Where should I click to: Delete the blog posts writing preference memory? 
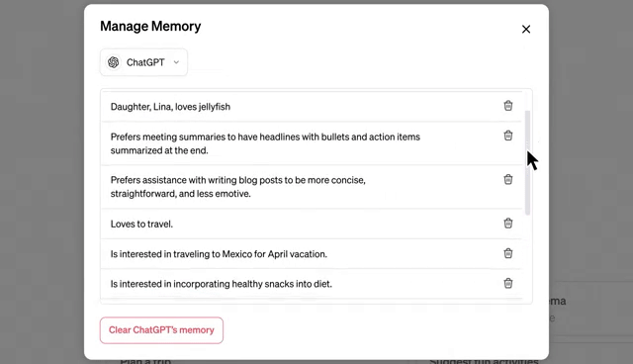(507, 179)
